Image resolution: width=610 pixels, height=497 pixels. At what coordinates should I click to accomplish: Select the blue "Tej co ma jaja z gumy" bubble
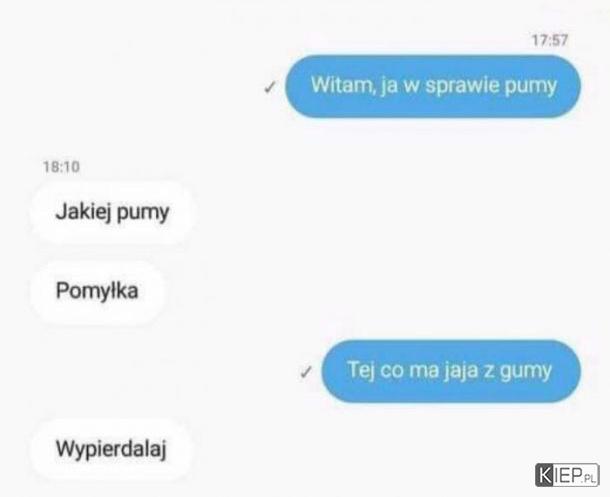tap(451, 371)
